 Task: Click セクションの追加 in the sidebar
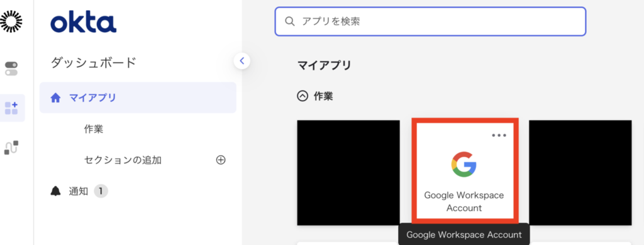tap(123, 160)
